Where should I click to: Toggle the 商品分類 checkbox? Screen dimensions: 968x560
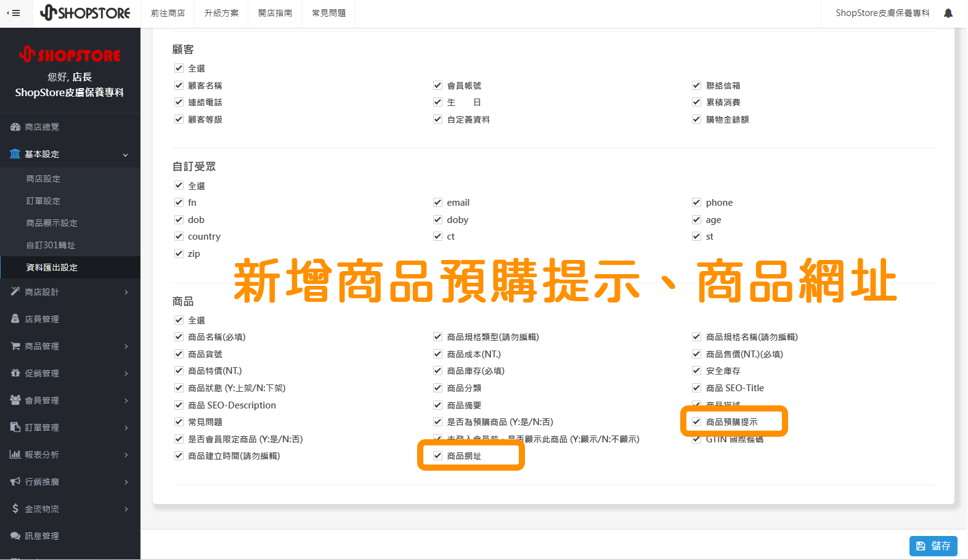click(x=437, y=388)
